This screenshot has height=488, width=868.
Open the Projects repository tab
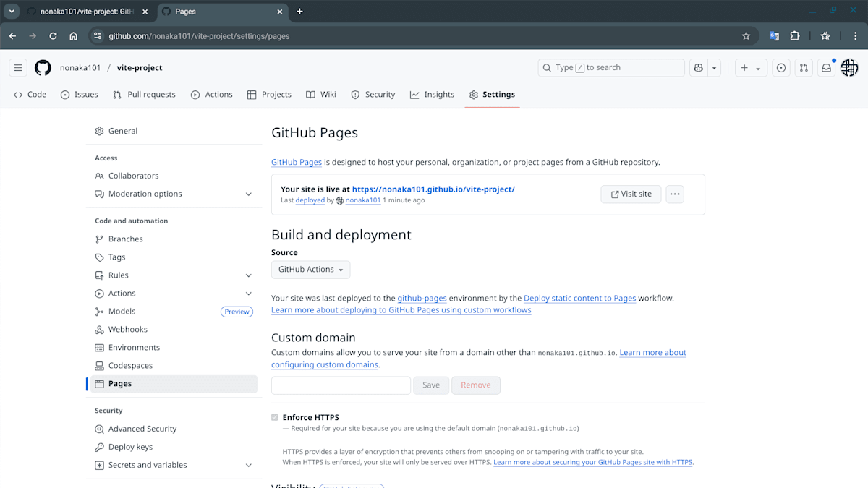269,95
